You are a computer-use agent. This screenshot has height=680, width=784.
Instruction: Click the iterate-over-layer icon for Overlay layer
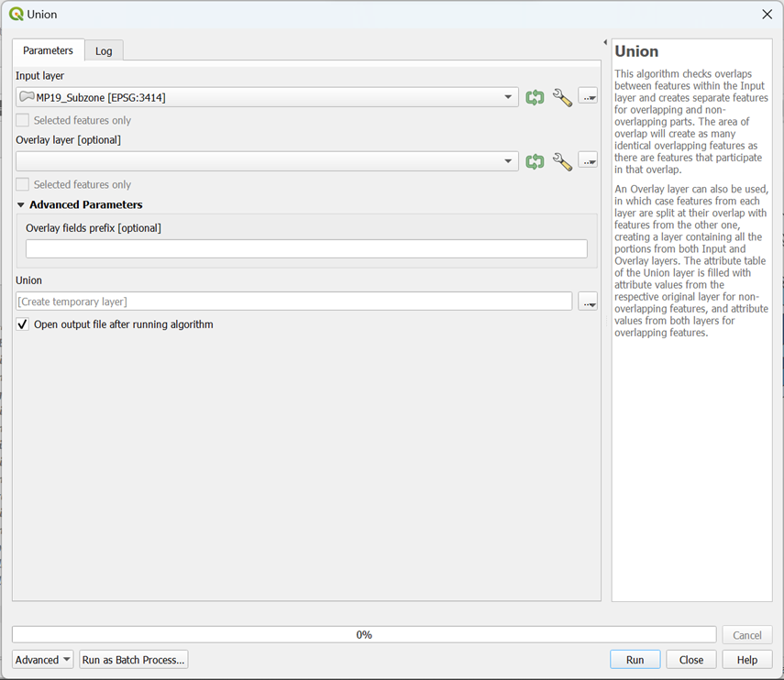point(535,161)
